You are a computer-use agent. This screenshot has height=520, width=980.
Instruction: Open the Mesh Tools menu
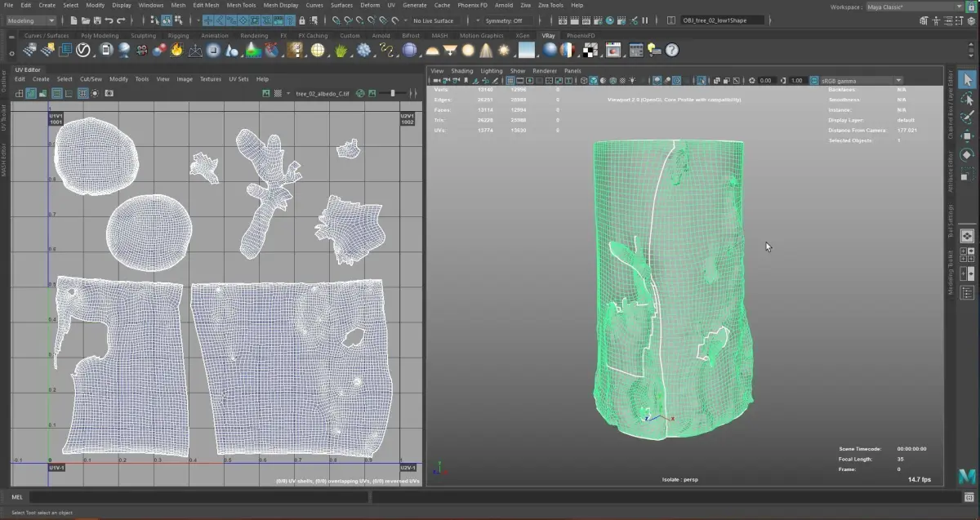click(241, 5)
